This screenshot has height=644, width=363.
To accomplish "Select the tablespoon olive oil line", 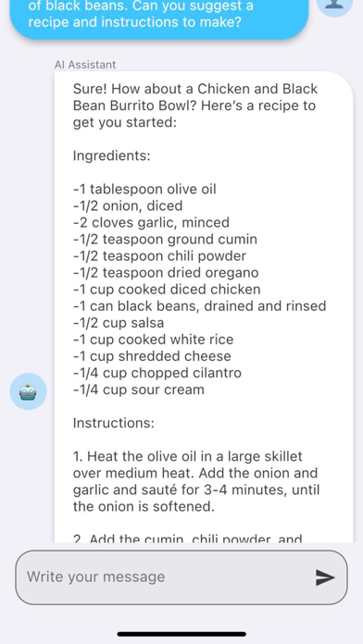I will (x=144, y=189).
